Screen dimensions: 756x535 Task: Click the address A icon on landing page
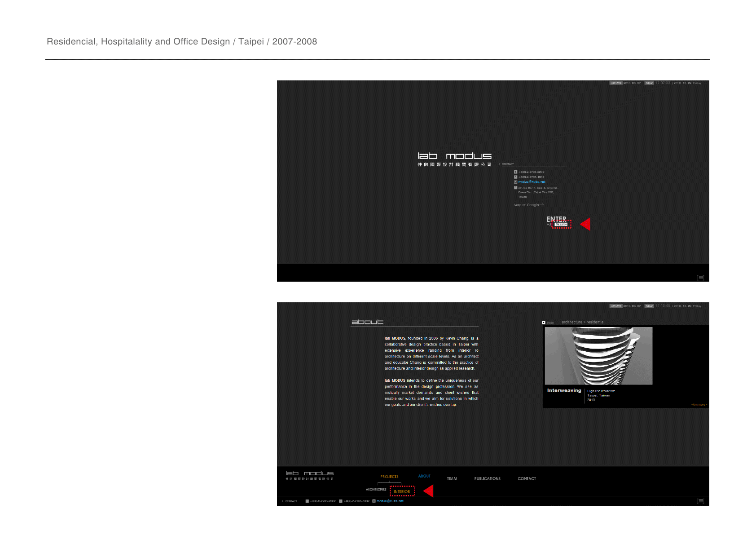[x=516, y=188]
